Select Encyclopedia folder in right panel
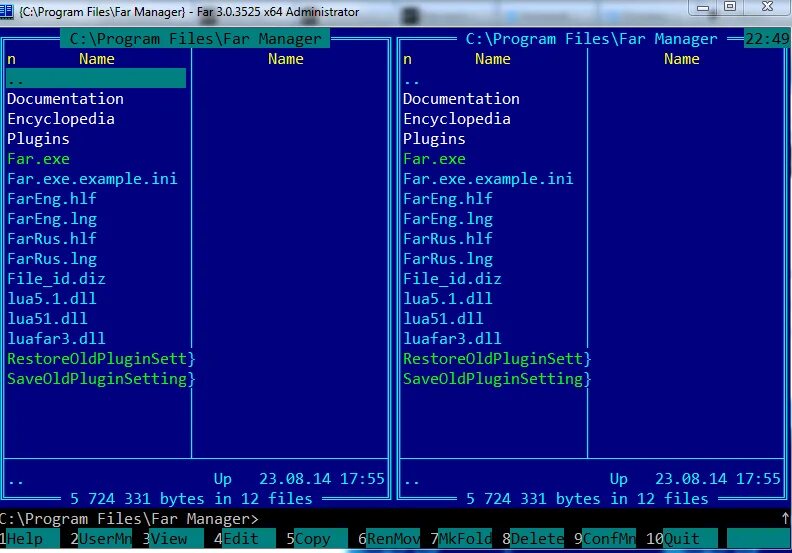This screenshot has width=792, height=553. point(457,119)
